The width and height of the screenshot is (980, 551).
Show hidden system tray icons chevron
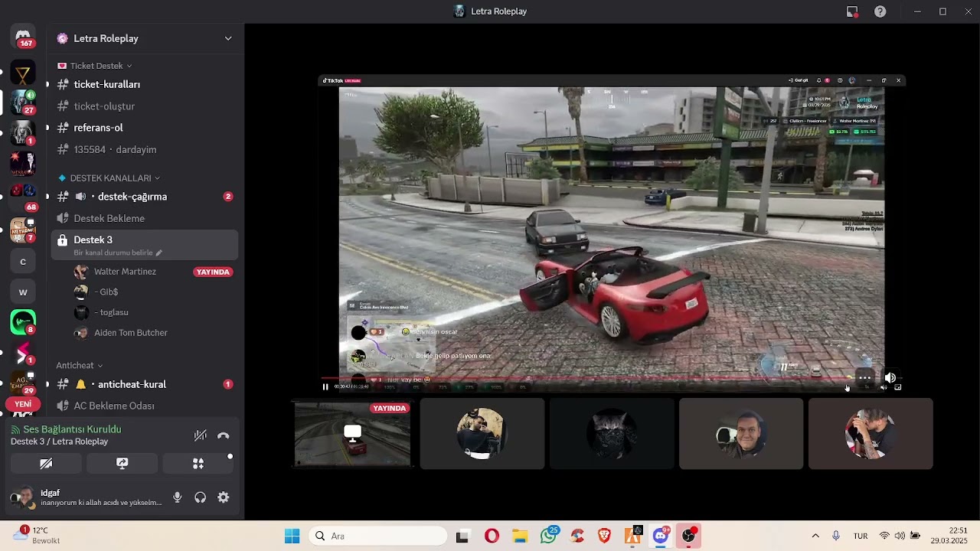click(x=815, y=536)
